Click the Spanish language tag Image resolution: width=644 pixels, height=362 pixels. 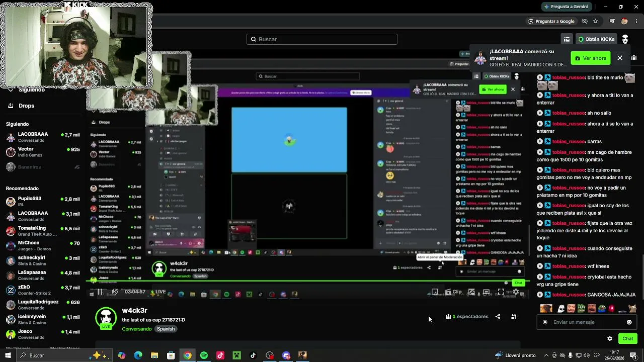tap(166, 329)
